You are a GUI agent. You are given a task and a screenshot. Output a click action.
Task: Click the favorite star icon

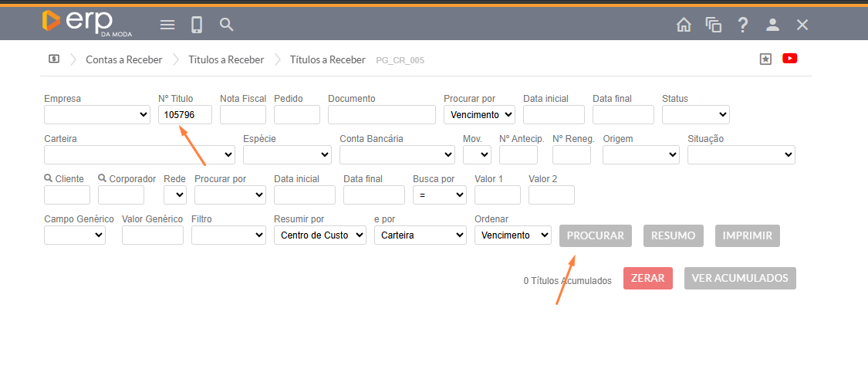765,59
